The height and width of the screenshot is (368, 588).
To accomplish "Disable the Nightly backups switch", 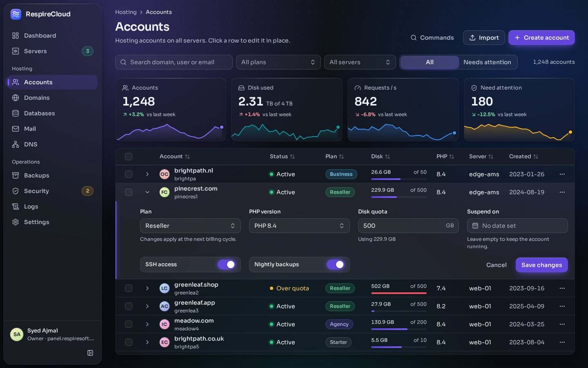I will click(x=336, y=265).
